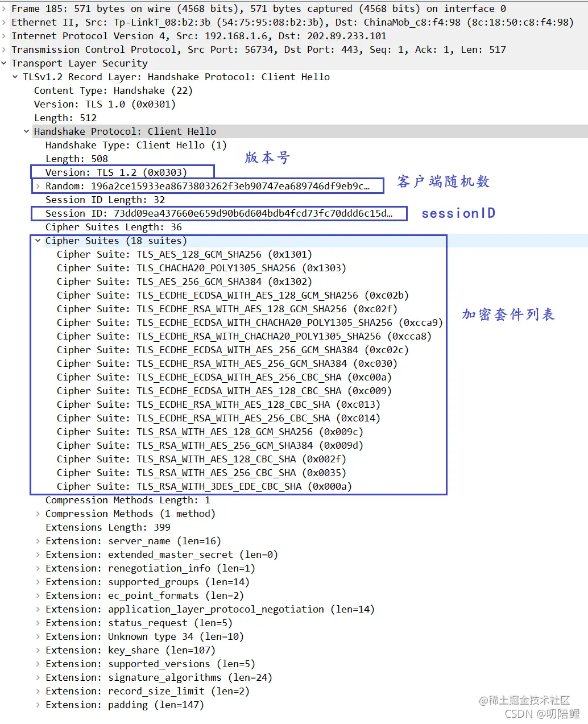588x724 pixels.
Task: Select the Session ID value row
Action: tap(219, 213)
